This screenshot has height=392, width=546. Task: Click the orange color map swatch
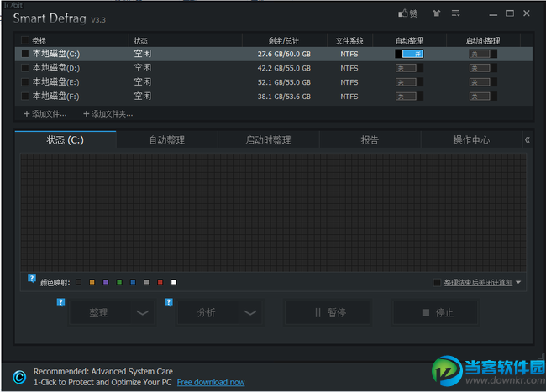(92, 282)
